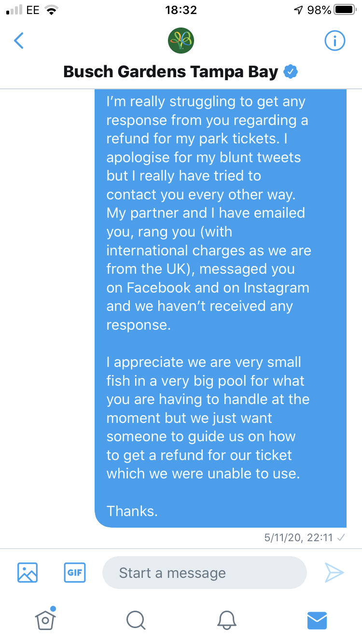Viewport: 362px width, 644px height.
Task: Open the Search tab magnifier icon
Action: coord(136,620)
